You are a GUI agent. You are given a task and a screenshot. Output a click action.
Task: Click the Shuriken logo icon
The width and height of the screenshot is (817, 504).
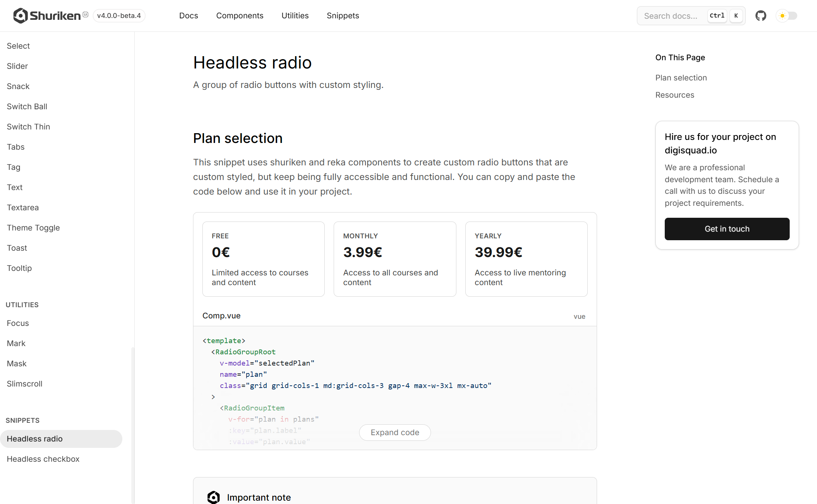(x=21, y=16)
